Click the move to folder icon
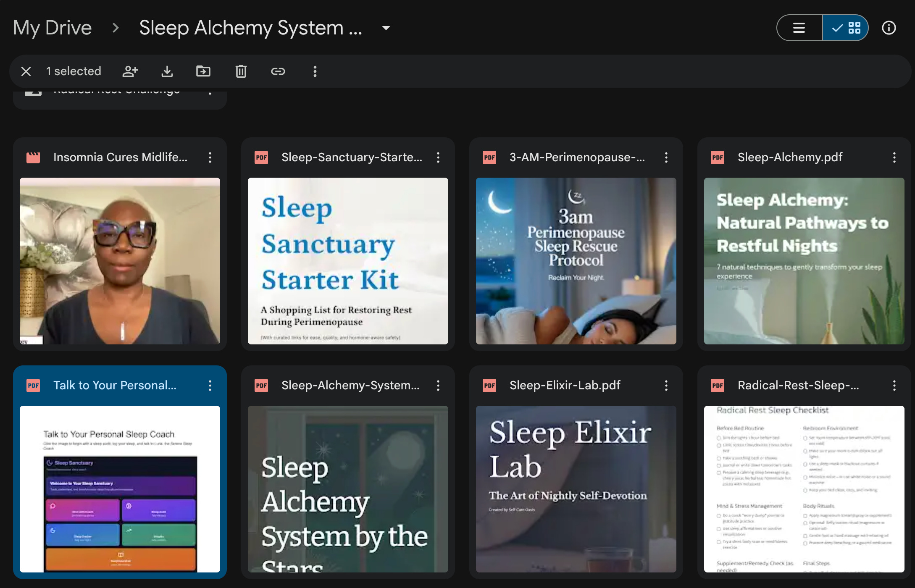 coord(203,71)
